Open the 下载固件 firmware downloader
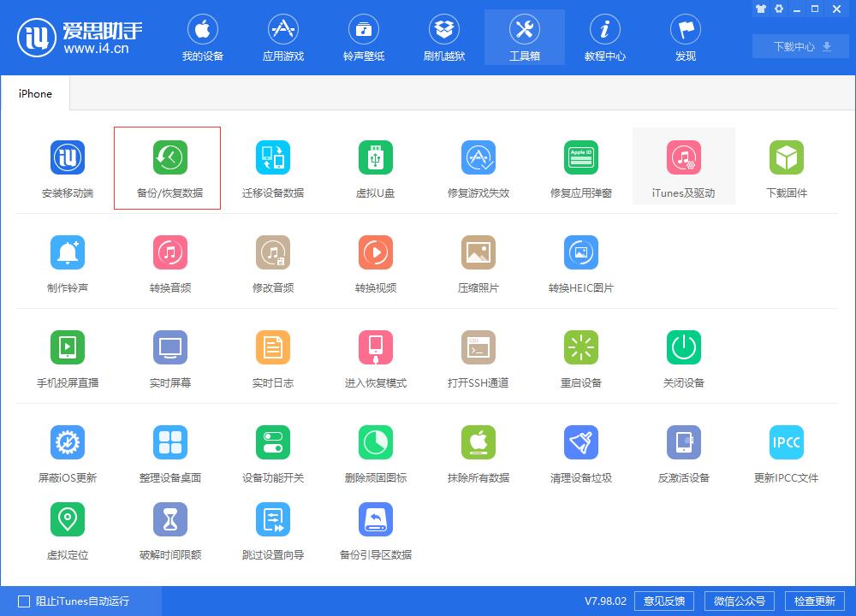 click(x=786, y=167)
